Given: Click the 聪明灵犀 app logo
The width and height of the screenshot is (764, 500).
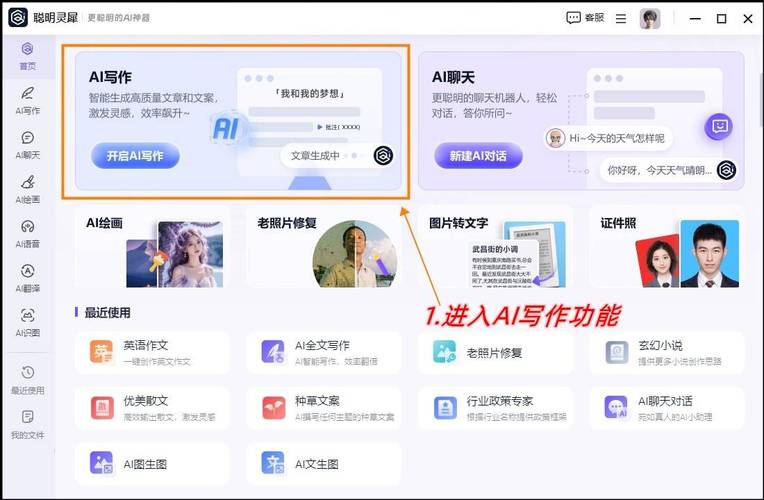Looking at the screenshot, I should [18, 18].
